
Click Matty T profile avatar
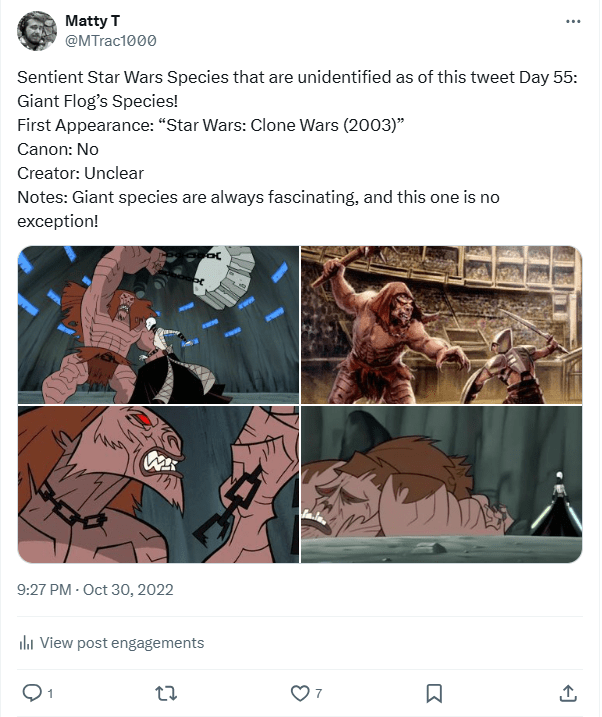pyautogui.click(x=37, y=30)
